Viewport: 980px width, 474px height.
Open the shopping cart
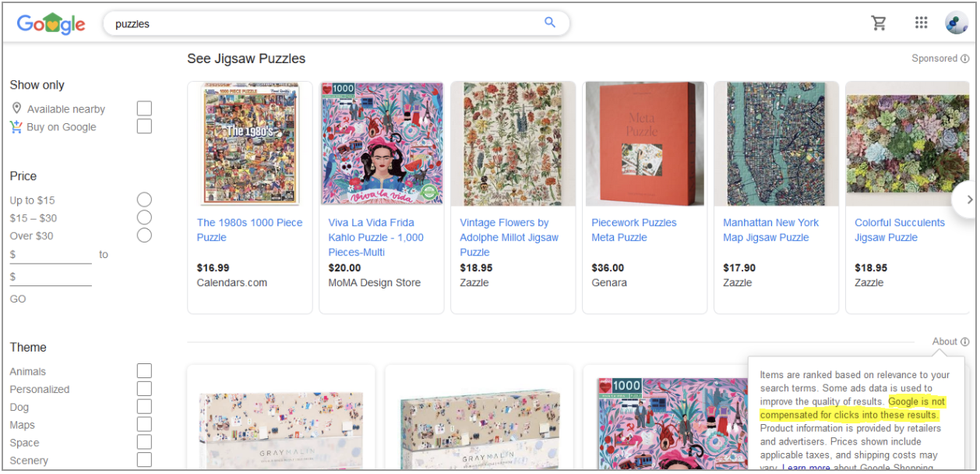pos(879,23)
